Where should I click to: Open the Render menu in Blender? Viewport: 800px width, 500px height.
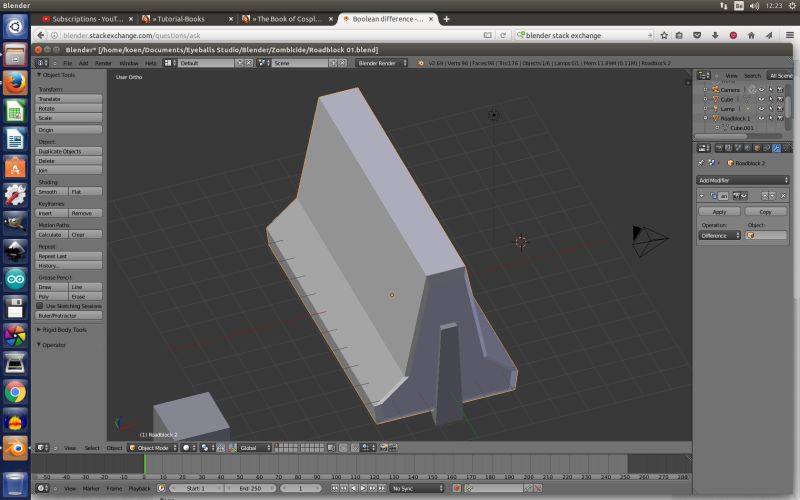103,63
